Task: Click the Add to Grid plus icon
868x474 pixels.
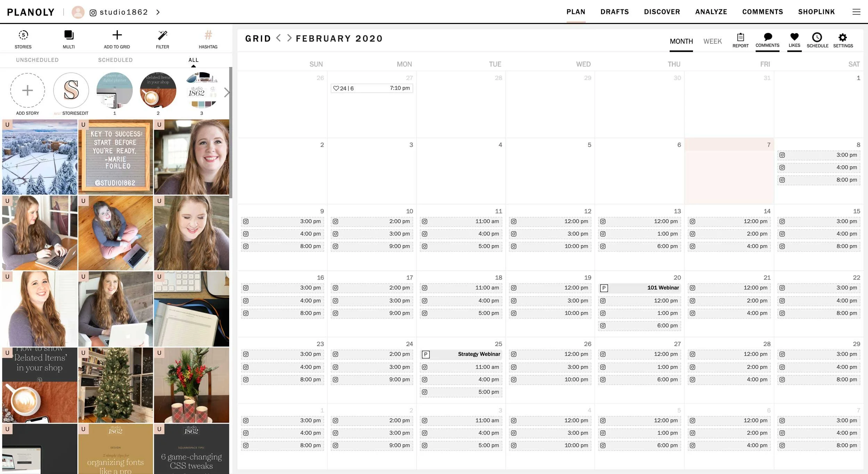Action: coord(117,35)
